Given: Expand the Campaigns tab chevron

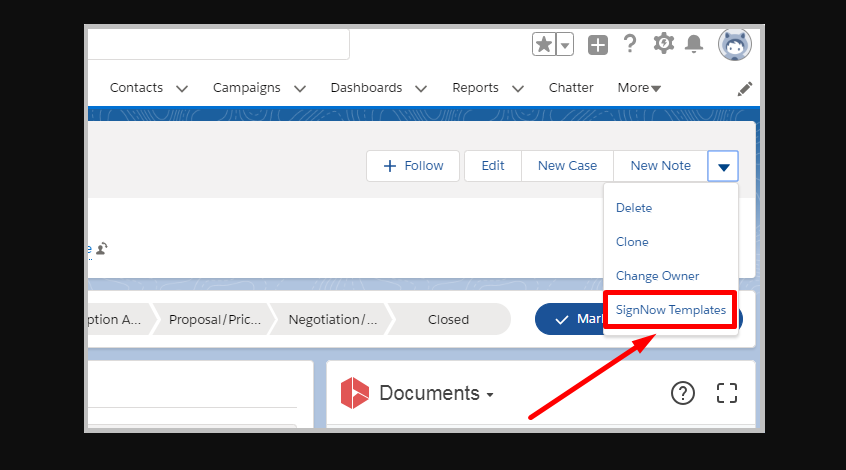Looking at the screenshot, I should 300,88.
